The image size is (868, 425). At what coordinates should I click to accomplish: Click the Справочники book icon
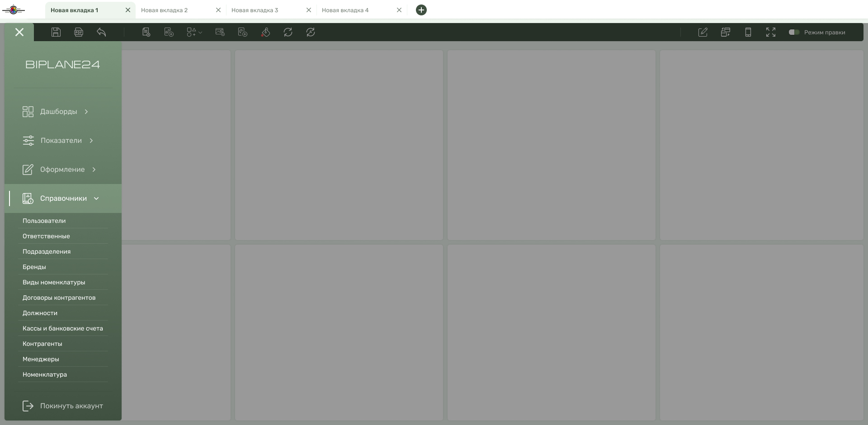click(28, 198)
